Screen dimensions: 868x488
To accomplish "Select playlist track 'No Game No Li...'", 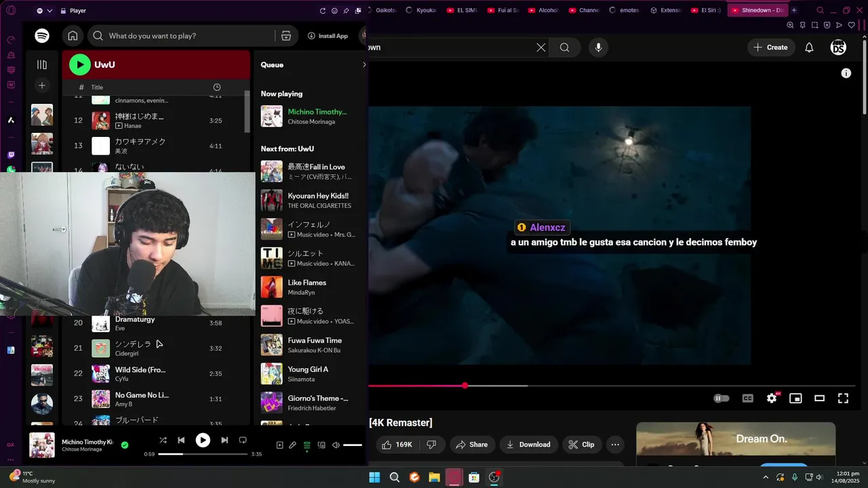I will pos(157,399).
